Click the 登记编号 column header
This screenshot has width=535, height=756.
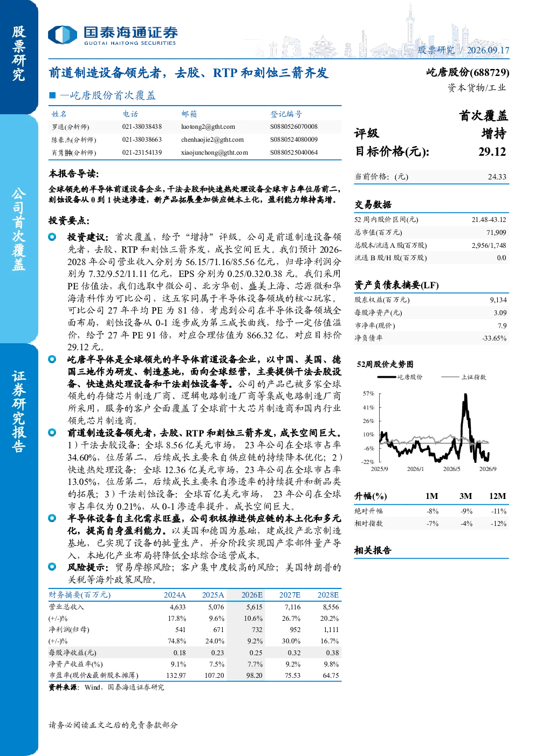click(x=286, y=114)
